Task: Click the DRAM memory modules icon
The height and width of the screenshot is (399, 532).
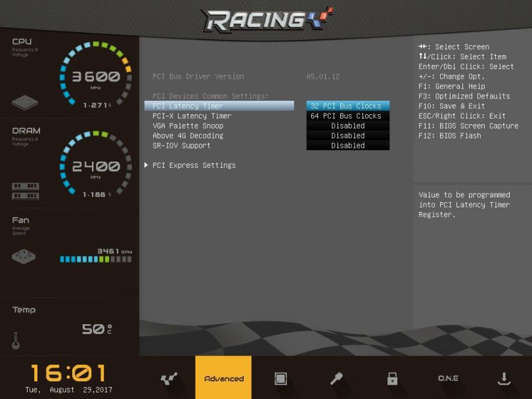Action: point(25,191)
